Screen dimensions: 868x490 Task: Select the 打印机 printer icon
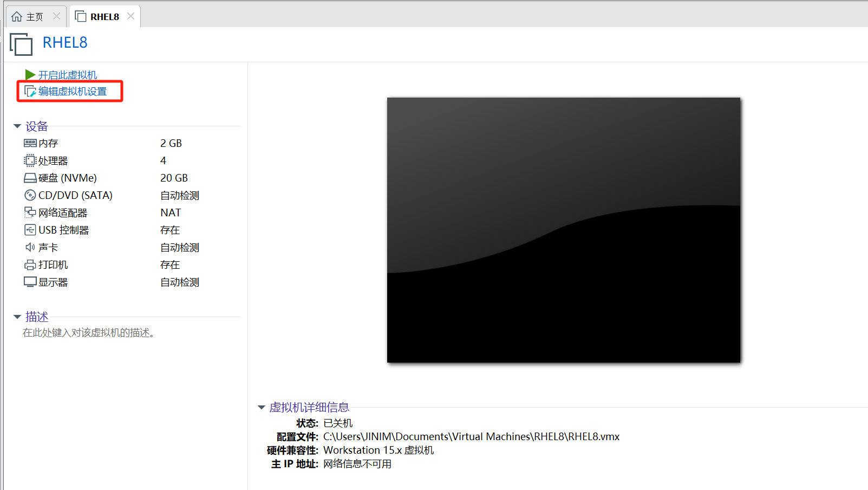coord(30,265)
